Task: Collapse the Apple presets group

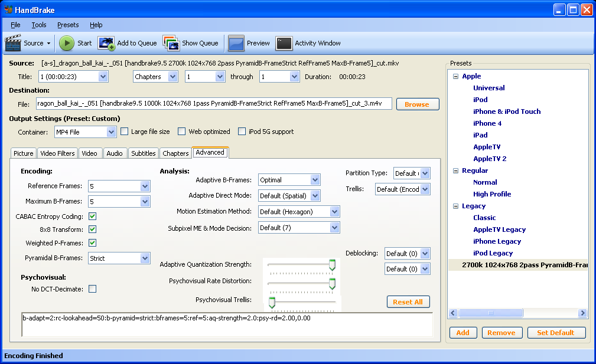Action: point(456,76)
